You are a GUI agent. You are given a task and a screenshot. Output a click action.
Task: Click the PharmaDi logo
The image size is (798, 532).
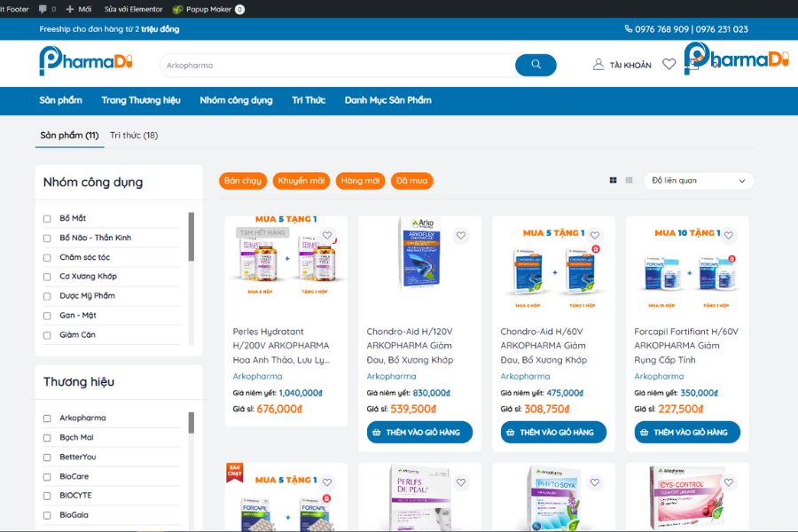[84, 63]
